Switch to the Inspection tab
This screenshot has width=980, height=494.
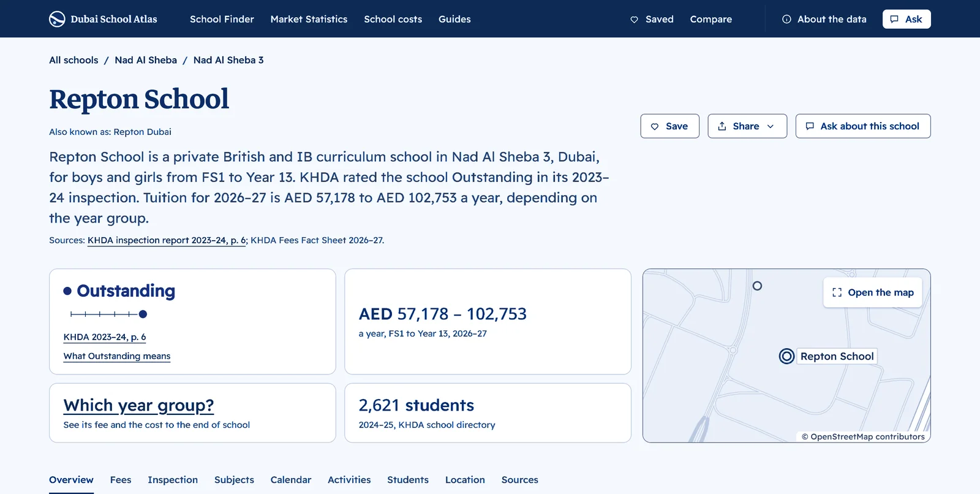pos(173,480)
